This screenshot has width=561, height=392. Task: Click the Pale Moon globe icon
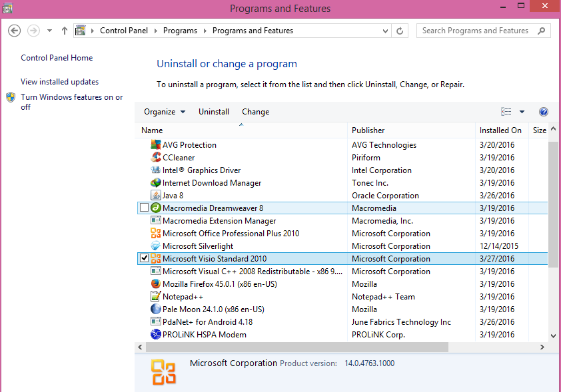point(156,309)
